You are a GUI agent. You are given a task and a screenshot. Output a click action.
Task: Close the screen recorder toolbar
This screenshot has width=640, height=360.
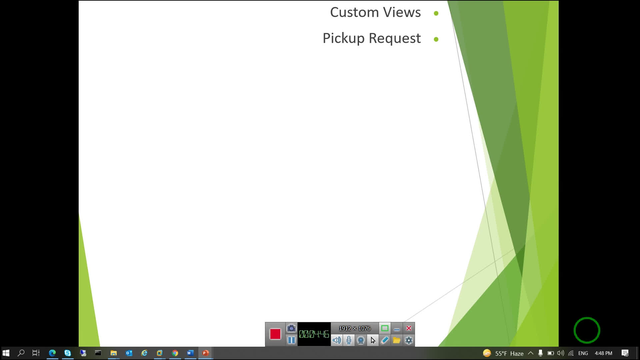(x=409, y=328)
